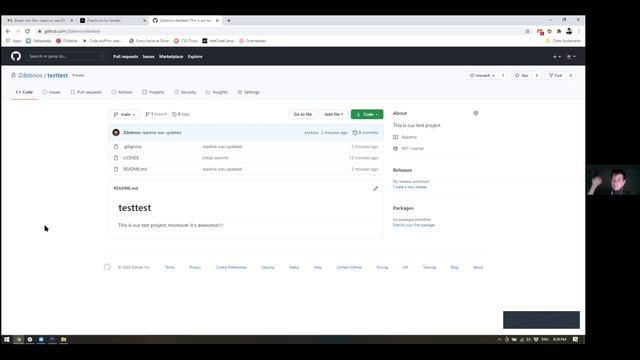View the 0 tags link
Image resolution: width=640 pixels, height=360 pixels.
tap(181, 114)
